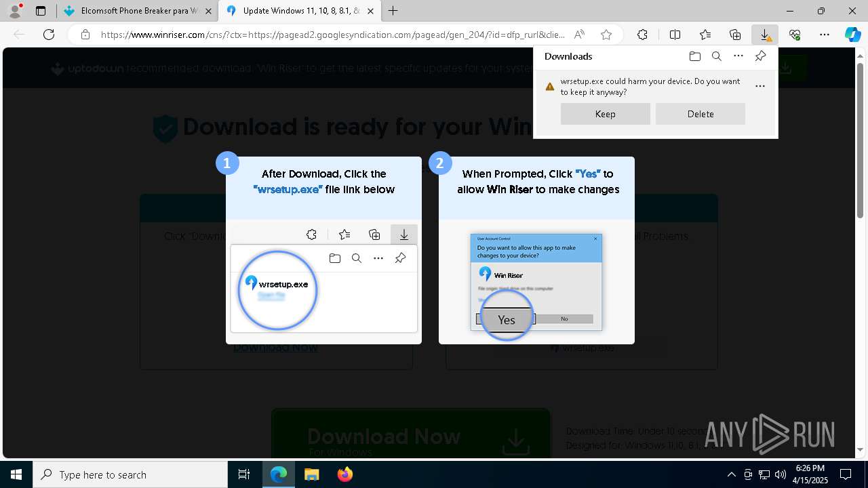
Task: Open more actions for wrsetup.exe download
Action: click(760, 86)
